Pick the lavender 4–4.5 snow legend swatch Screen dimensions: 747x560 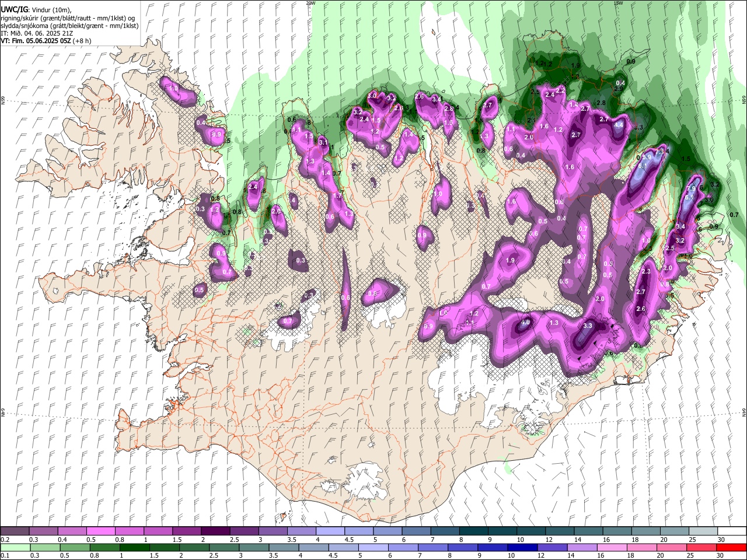tap(329, 531)
